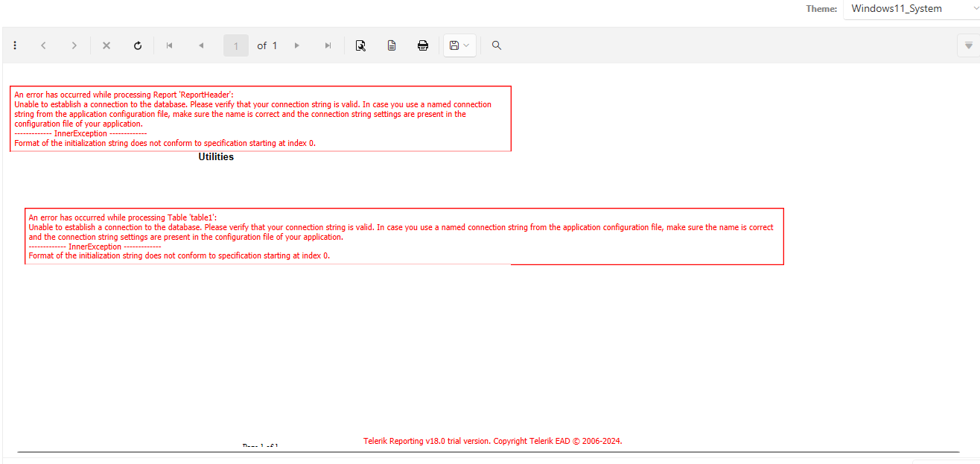Click the Stop rendering X icon
Image resolution: width=980 pixels, height=464 pixels.
coord(106,45)
